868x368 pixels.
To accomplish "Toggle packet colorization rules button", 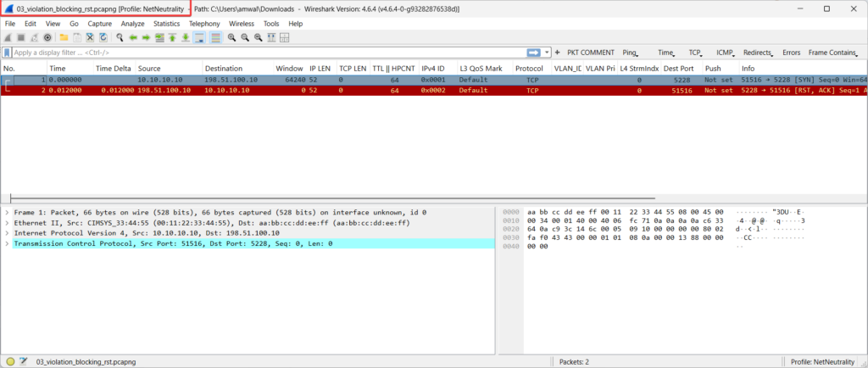I will click(x=215, y=38).
